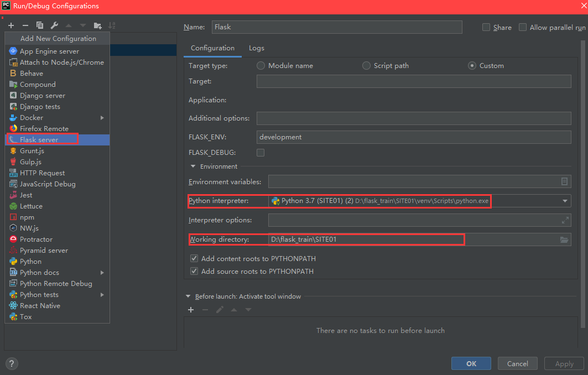Image resolution: width=588 pixels, height=375 pixels.
Task: Choose Jest from the list
Action: (58, 195)
